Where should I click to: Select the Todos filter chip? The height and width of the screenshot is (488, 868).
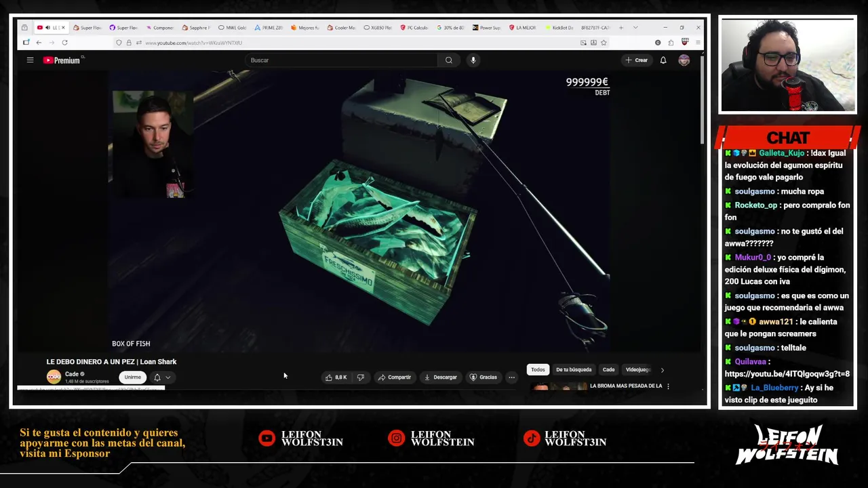point(538,370)
